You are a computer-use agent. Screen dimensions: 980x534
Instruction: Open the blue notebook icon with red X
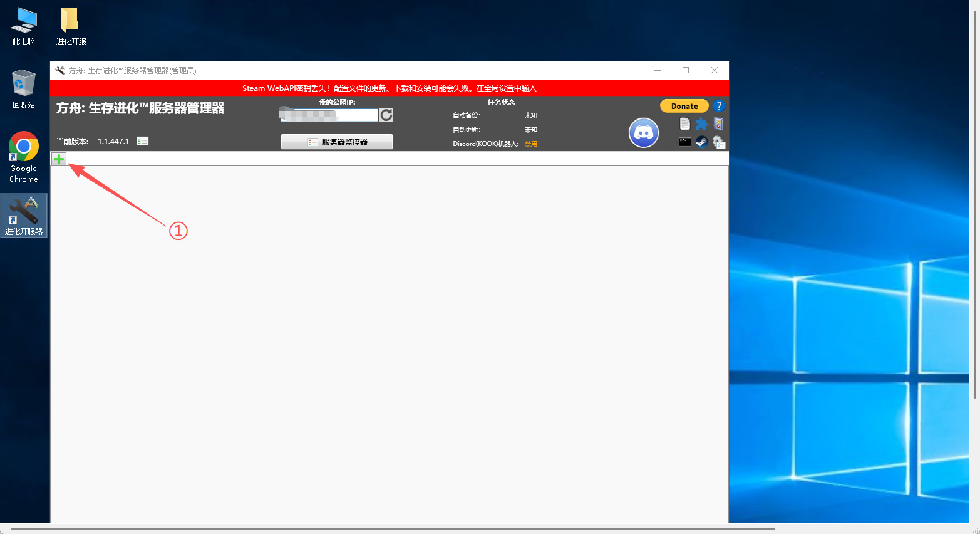pos(718,123)
